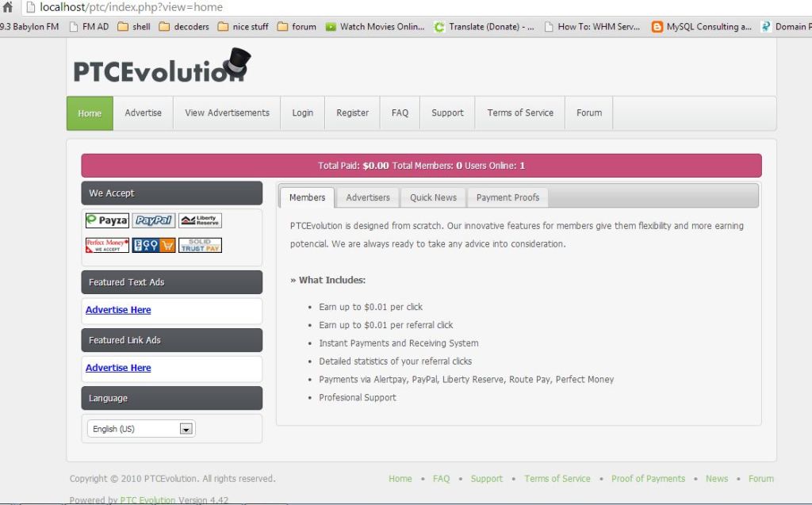Click the footer Home link
This screenshot has height=505, width=812.
click(400, 479)
